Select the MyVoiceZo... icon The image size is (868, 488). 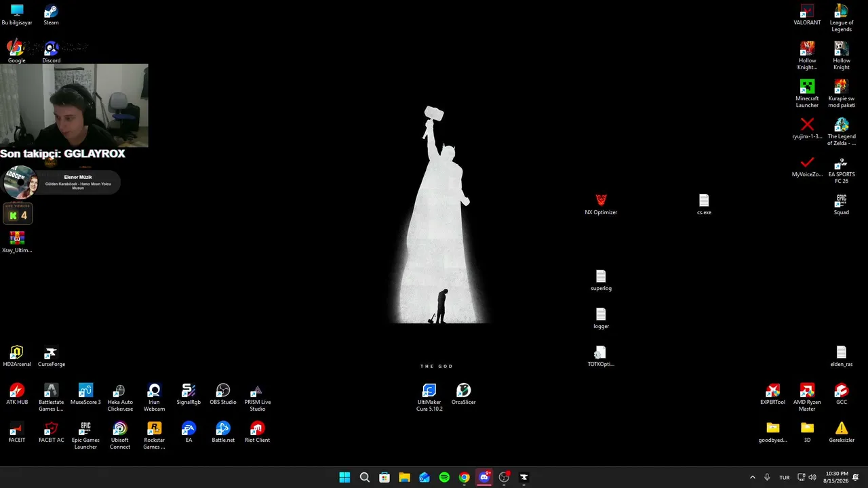(807, 167)
